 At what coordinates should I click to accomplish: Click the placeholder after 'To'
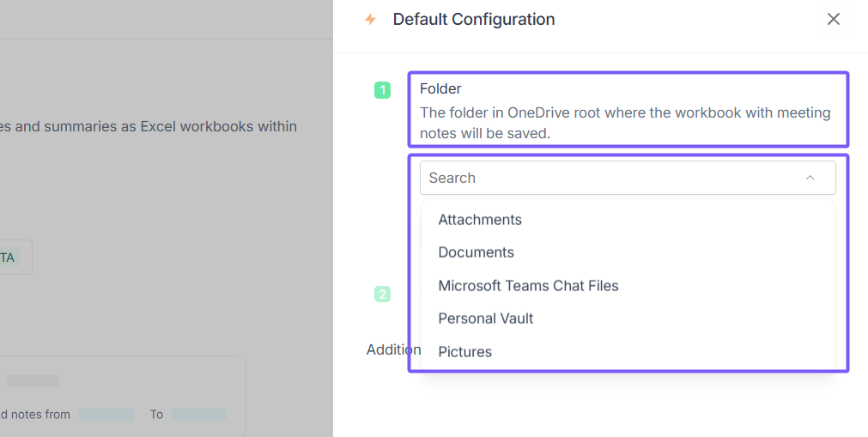198,415
